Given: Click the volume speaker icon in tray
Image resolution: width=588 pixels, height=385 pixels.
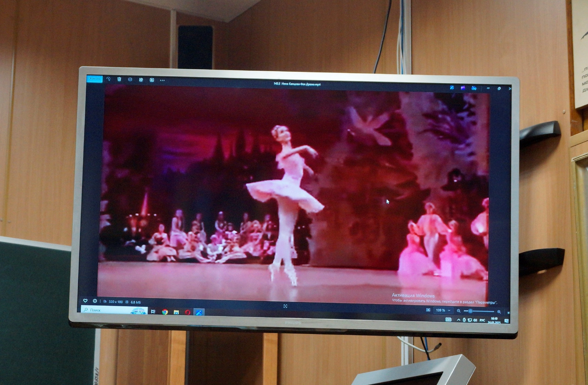Looking at the screenshot, I should [475, 320].
